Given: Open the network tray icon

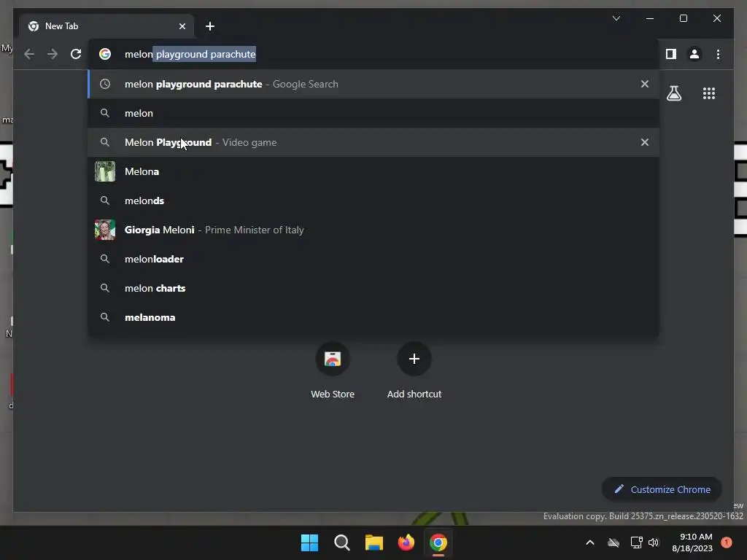Looking at the screenshot, I should [x=636, y=542].
